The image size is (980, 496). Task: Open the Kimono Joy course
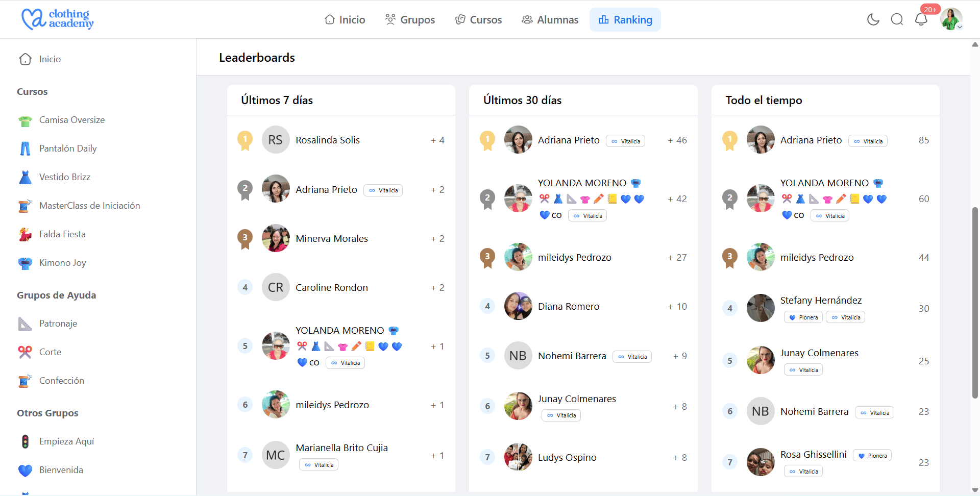[62, 263]
